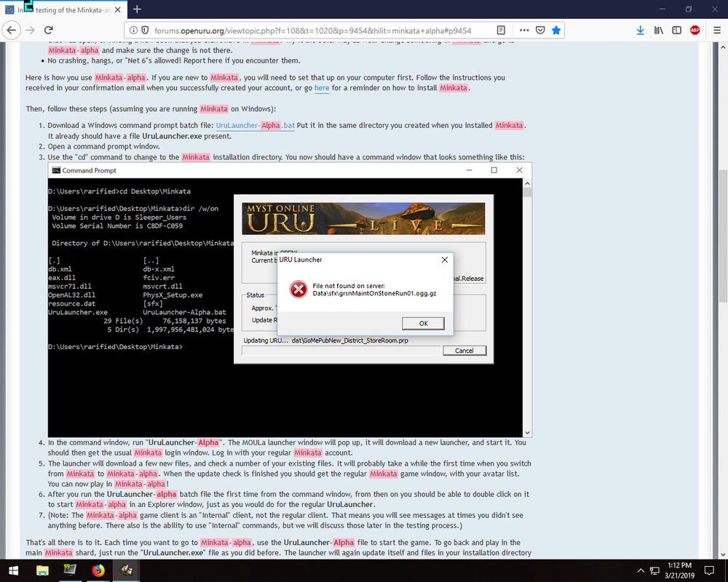
Task: Click the blue bookmark star
Action: (x=555, y=30)
